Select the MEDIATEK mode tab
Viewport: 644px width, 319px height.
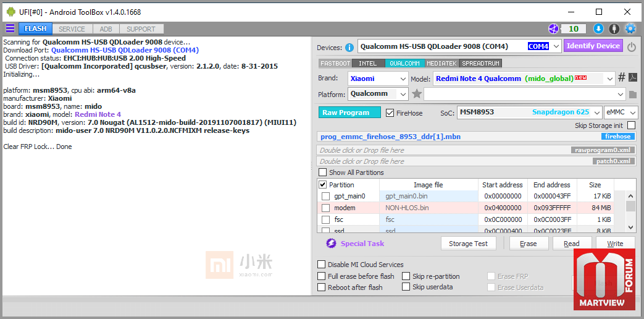coord(442,63)
